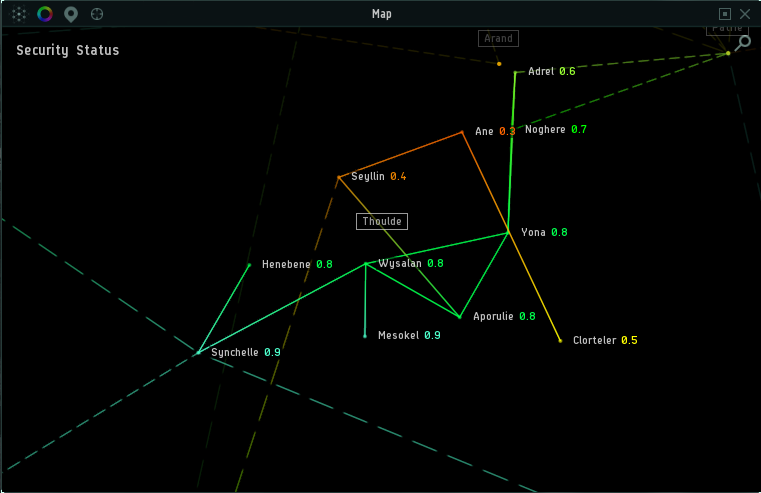This screenshot has width=761, height=493.
Task: Click the Seyllin system label
Action: [x=368, y=177]
